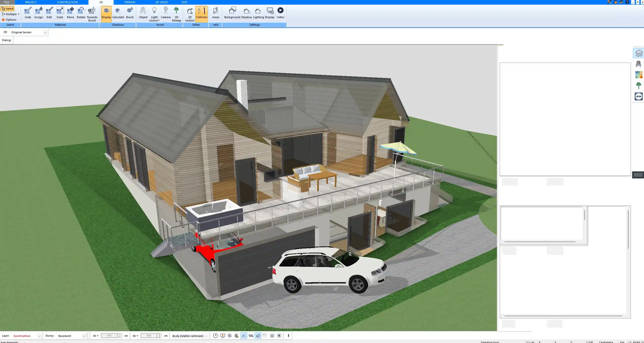Image resolution: width=644 pixels, height=343 pixels.
Task: Open the Original terrain dropdown
Action: point(45,32)
